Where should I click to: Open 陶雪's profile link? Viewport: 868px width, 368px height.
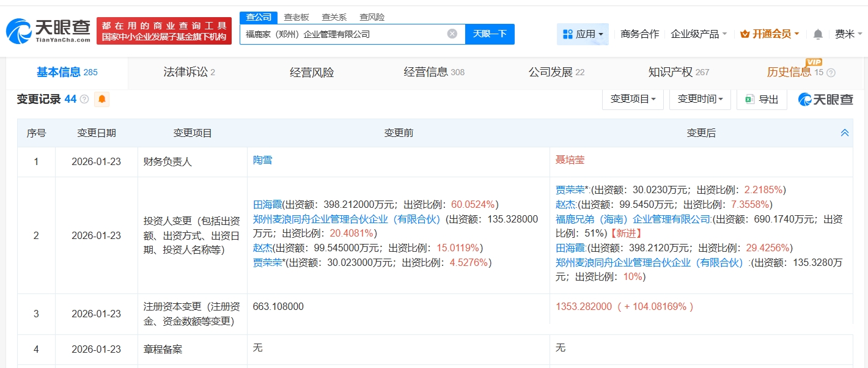(263, 160)
